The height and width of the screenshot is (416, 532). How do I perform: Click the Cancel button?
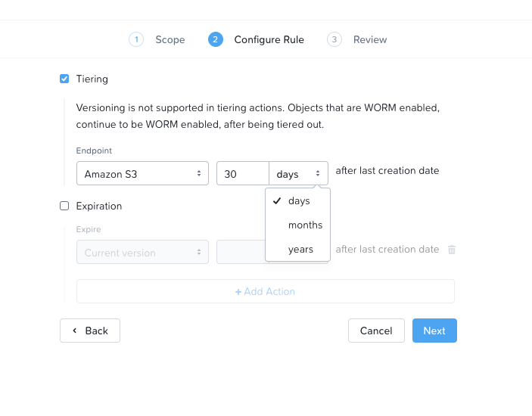coord(376,331)
